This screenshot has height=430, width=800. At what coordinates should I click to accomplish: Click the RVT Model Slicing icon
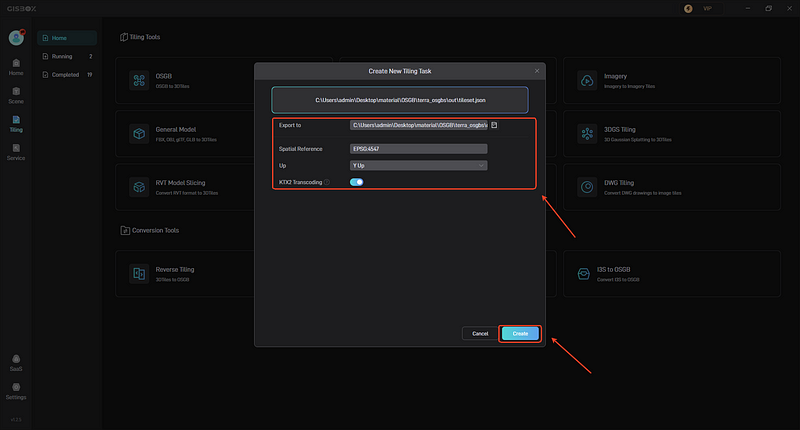pyautogui.click(x=139, y=187)
